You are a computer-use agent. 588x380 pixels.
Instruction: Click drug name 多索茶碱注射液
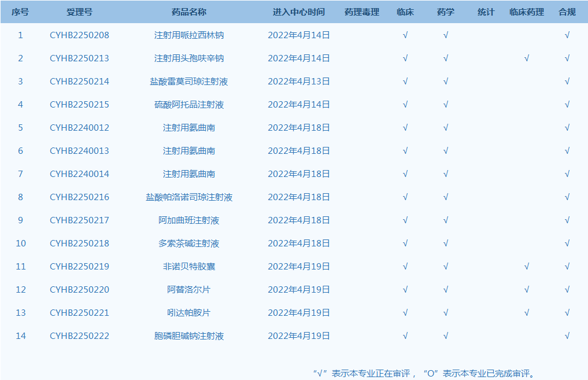coord(189,244)
